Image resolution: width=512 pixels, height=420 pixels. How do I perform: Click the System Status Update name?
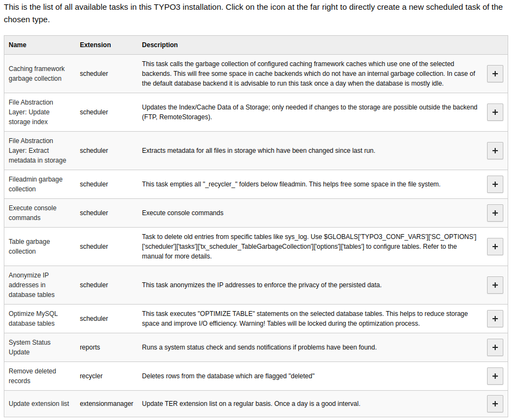click(29, 347)
